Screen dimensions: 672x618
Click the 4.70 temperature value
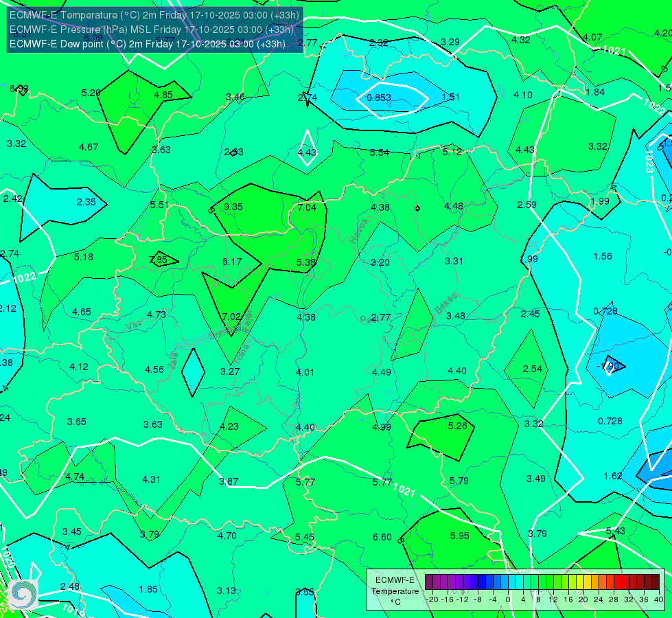(x=227, y=536)
